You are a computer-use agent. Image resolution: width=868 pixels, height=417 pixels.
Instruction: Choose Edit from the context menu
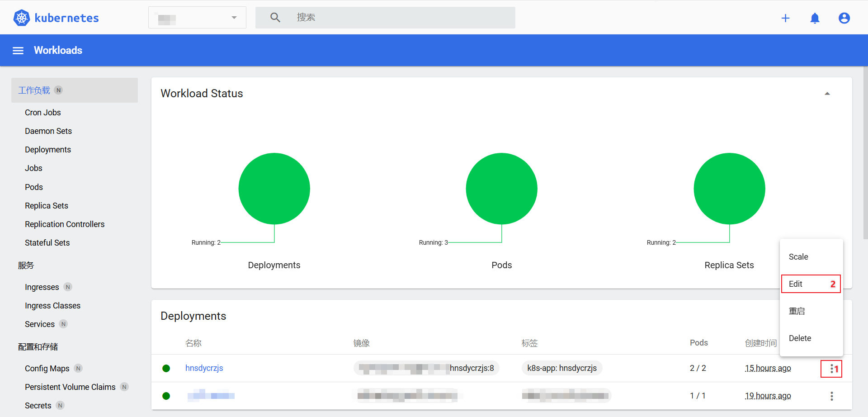811,284
